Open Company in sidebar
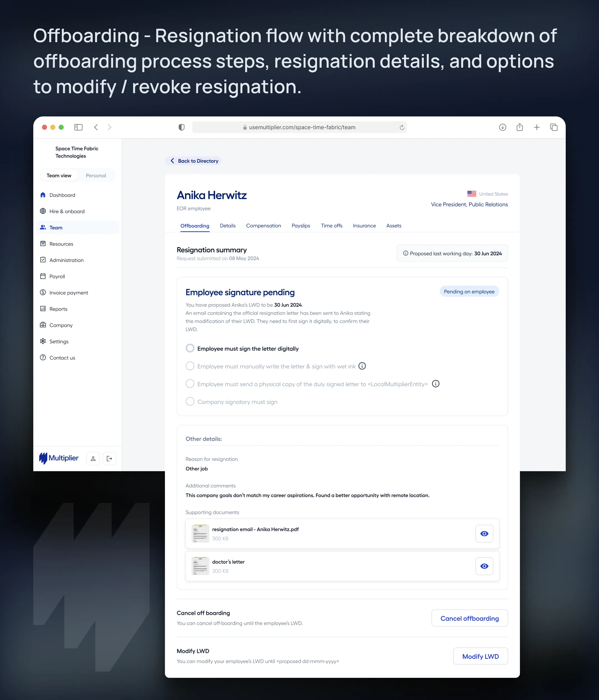 click(77, 325)
